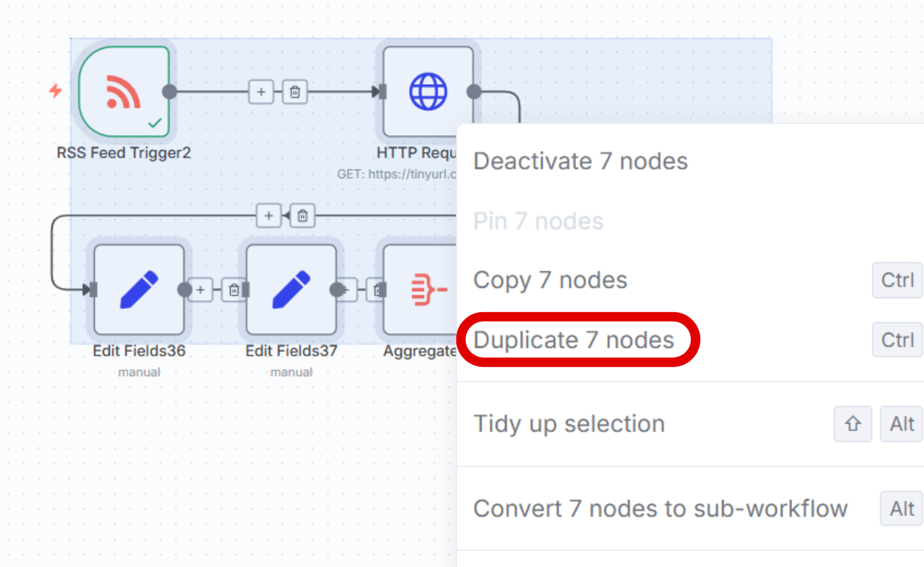Click the Aggregate node icon
Screen dimensions: 924x567
422,290
